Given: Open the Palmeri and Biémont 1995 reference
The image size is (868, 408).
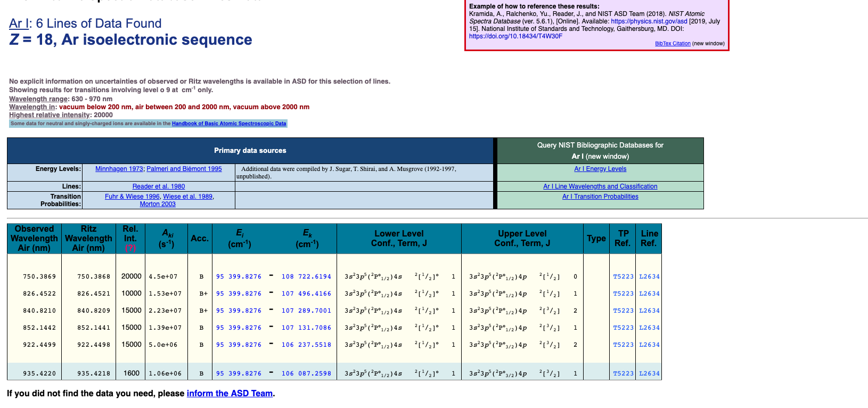Looking at the screenshot, I should click(184, 169).
